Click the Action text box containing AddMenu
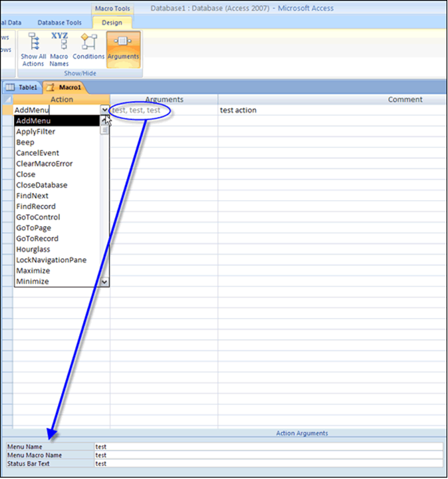This screenshot has width=448, height=479. (56, 110)
